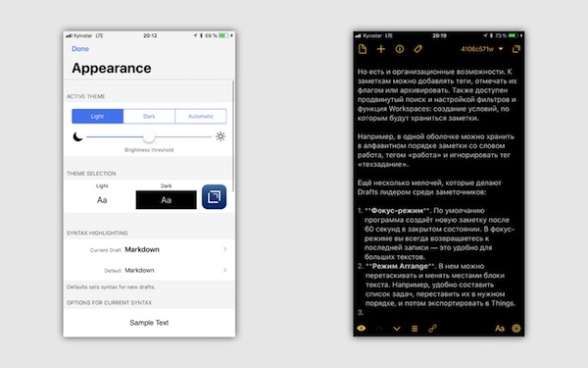Viewport: 588px width, 368px height.
Task: Open the actions panel icon top right
Action: (516, 49)
